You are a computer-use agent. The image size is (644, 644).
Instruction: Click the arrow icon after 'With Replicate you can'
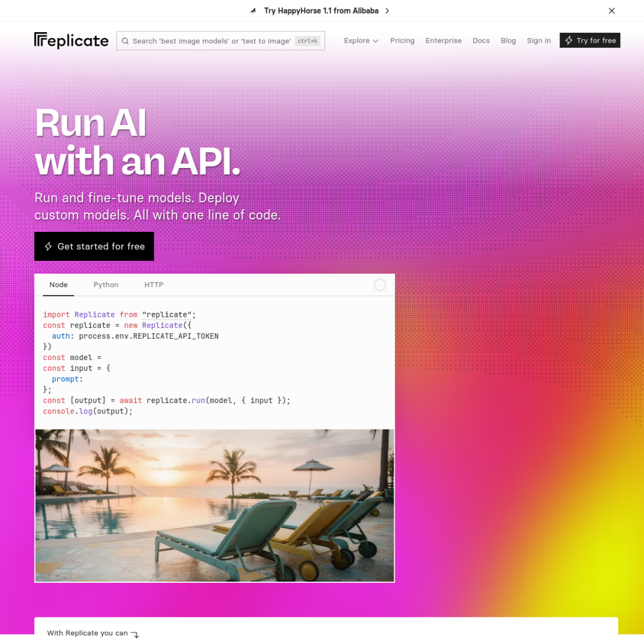(x=135, y=634)
